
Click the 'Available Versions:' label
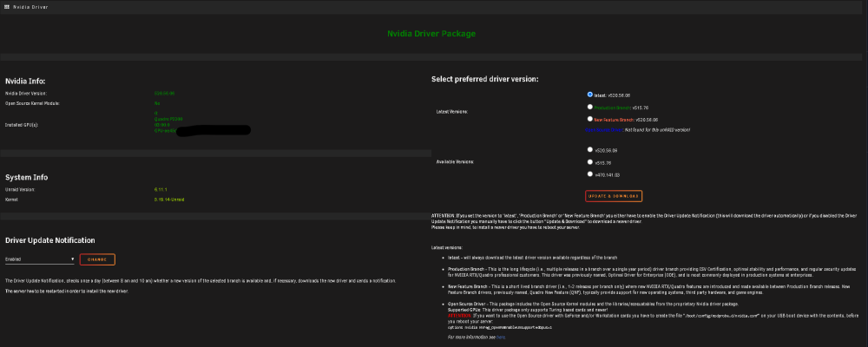point(455,162)
